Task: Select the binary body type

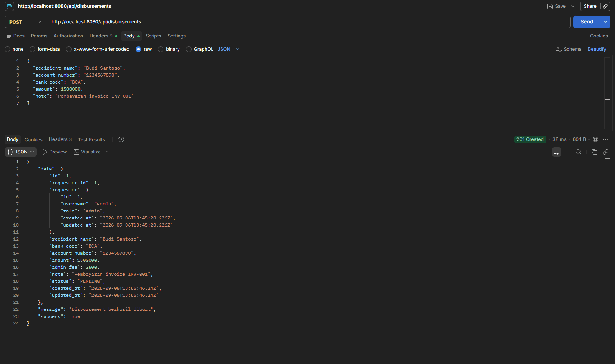Action: (161, 49)
